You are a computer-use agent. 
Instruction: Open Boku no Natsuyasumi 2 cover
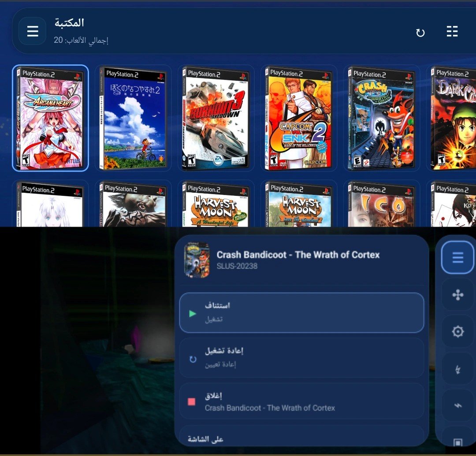point(133,118)
